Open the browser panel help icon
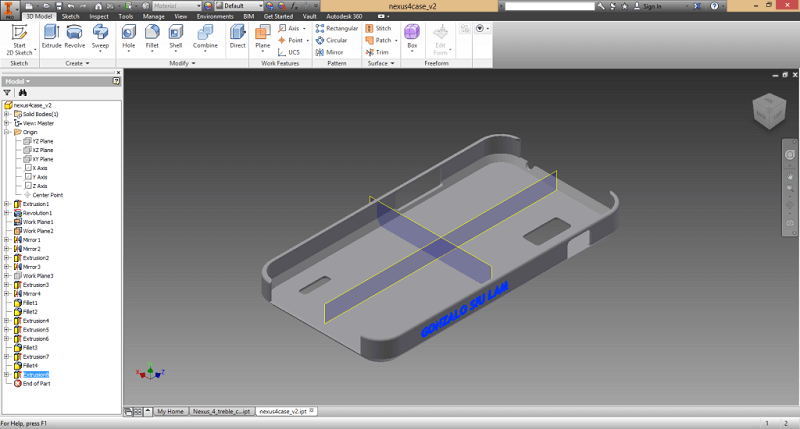Screen dimensions: 800x429 pos(116,81)
